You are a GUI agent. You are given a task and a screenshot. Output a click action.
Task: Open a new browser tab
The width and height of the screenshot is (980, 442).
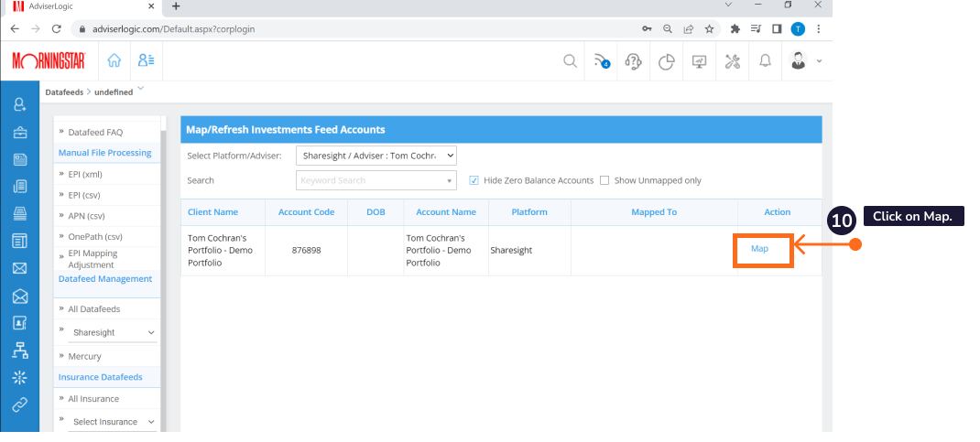[x=176, y=5]
